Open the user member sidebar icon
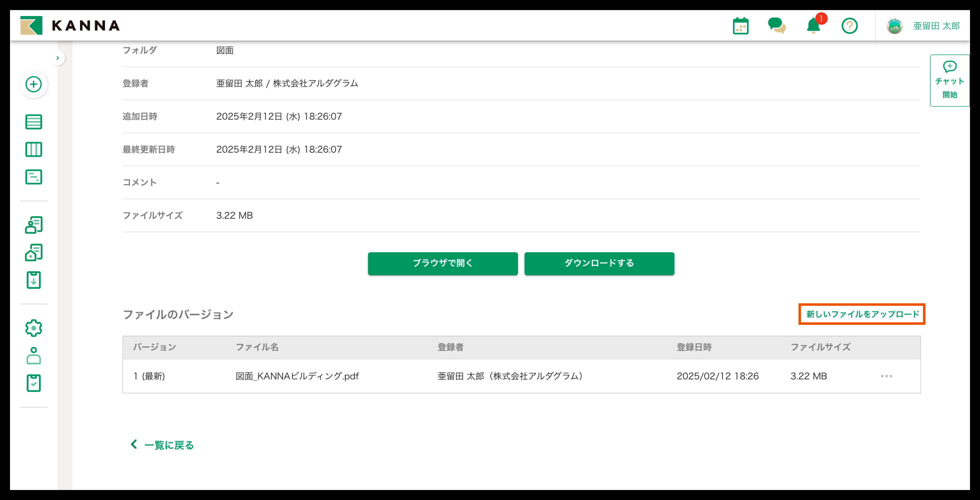This screenshot has height=500, width=980. point(33,355)
